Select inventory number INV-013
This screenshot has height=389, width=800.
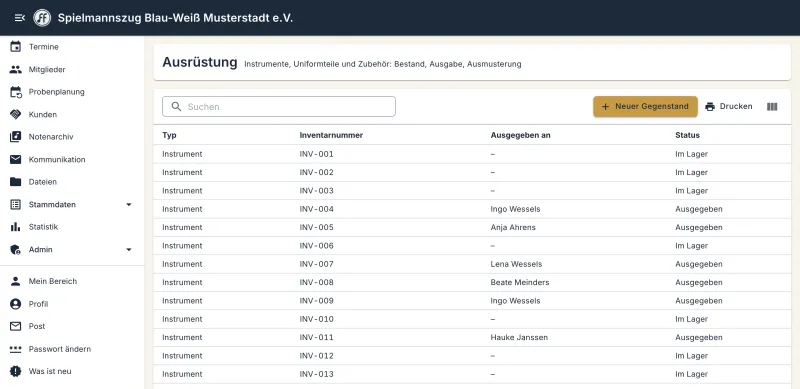(x=316, y=374)
